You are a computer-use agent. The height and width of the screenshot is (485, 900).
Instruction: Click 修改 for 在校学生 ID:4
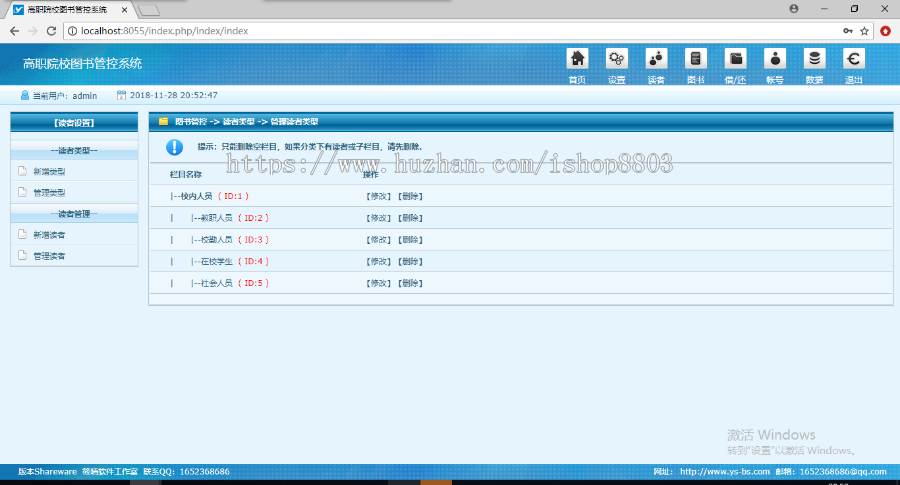point(378,262)
